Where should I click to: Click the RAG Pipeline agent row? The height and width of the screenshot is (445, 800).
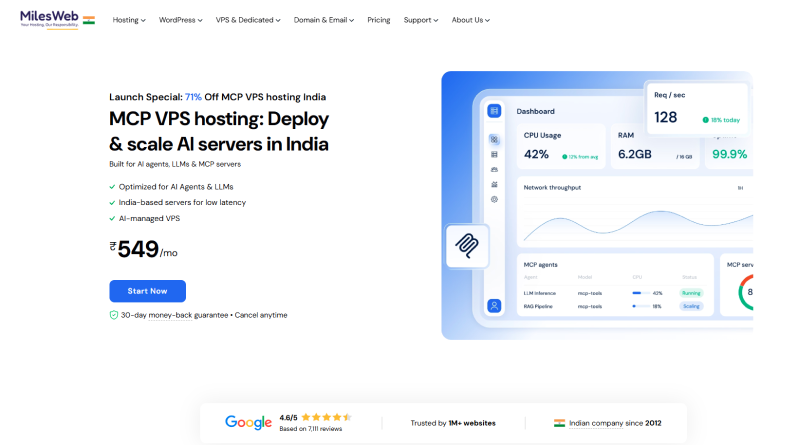pos(613,306)
